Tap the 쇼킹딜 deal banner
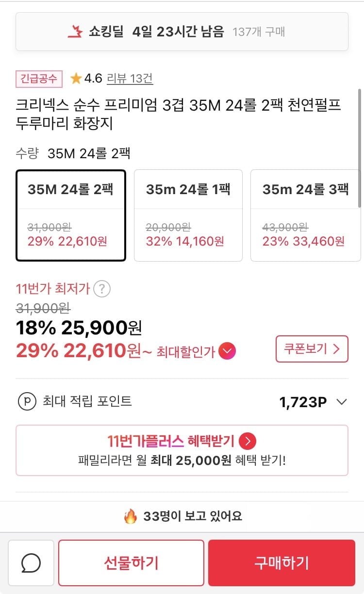The height and width of the screenshot is (594, 364). pyautogui.click(x=182, y=32)
